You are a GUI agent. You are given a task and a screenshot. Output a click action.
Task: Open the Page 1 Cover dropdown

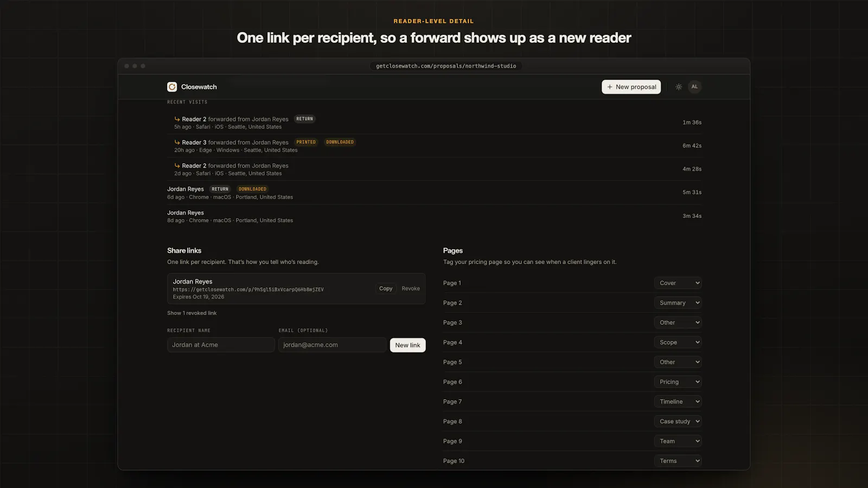point(678,283)
